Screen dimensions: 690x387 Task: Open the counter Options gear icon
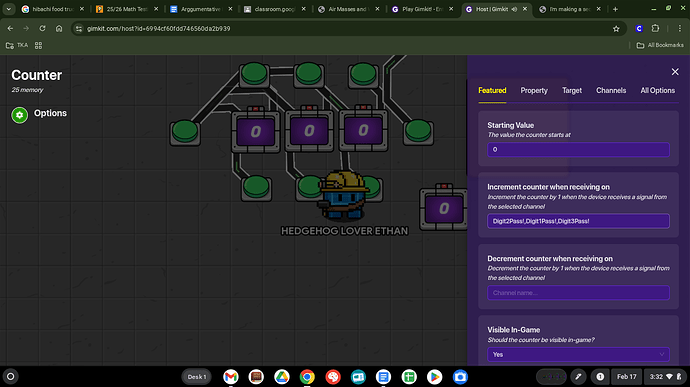pyautogui.click(x=19, y=115)
